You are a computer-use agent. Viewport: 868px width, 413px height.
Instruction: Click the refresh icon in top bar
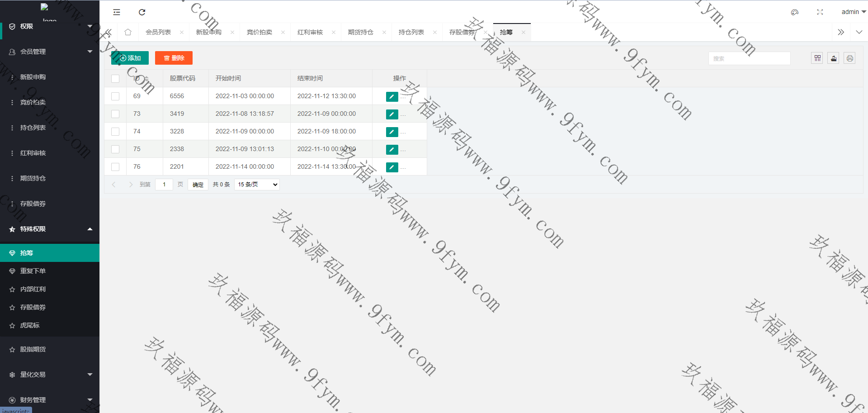(x=142, y=12)
